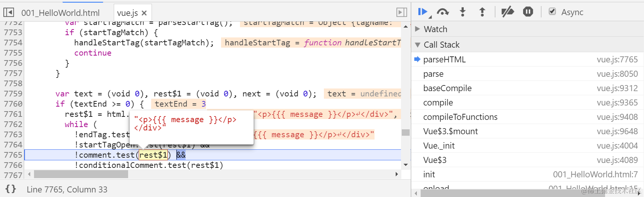The width and height of the screenshot is (644, 197).
Task: Expand the Watch section
Action: coord(418,29)
